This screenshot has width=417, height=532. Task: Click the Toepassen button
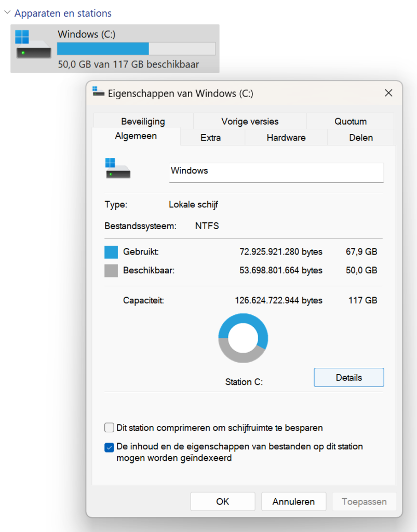click(364, 501)
